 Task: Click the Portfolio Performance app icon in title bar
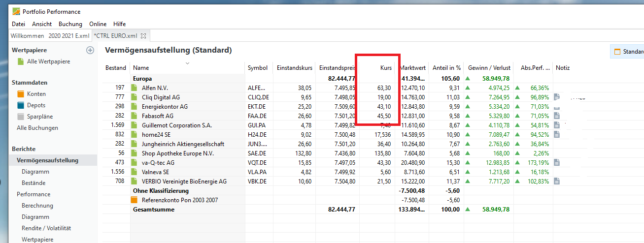16,11
